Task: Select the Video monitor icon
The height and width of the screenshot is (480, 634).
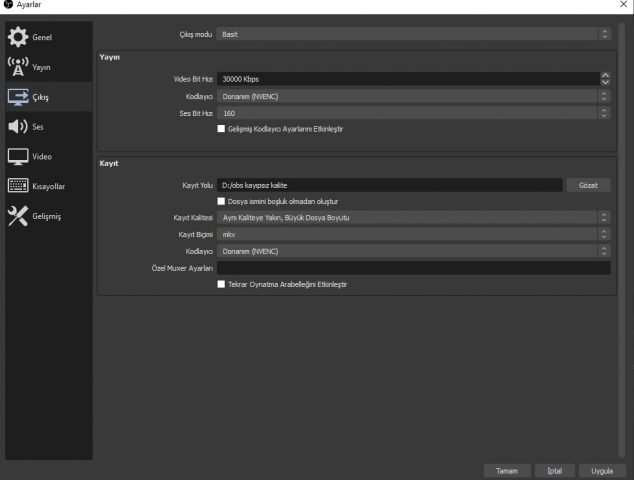Action: 18,156
